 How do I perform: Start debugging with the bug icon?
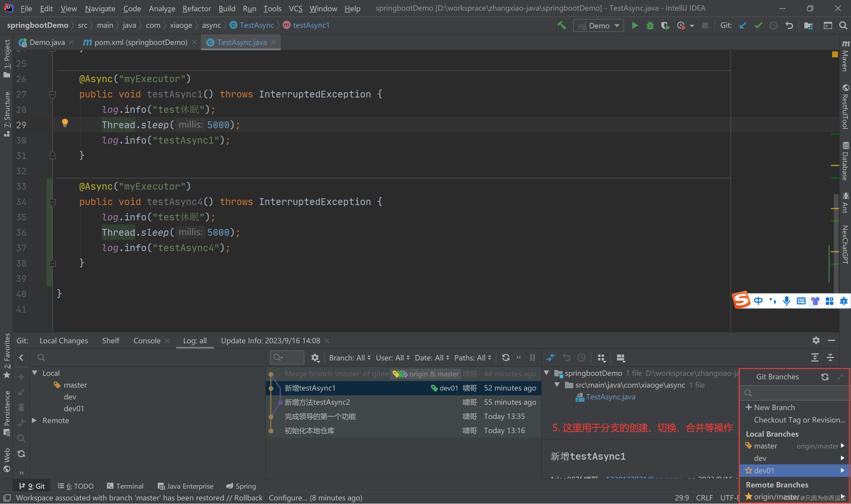(x=649, y=25)
